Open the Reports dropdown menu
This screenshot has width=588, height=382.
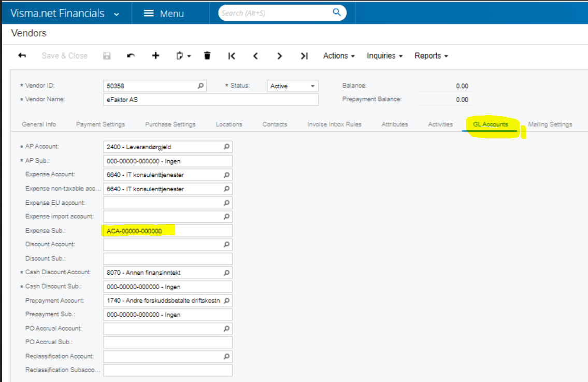click(431, 56)
